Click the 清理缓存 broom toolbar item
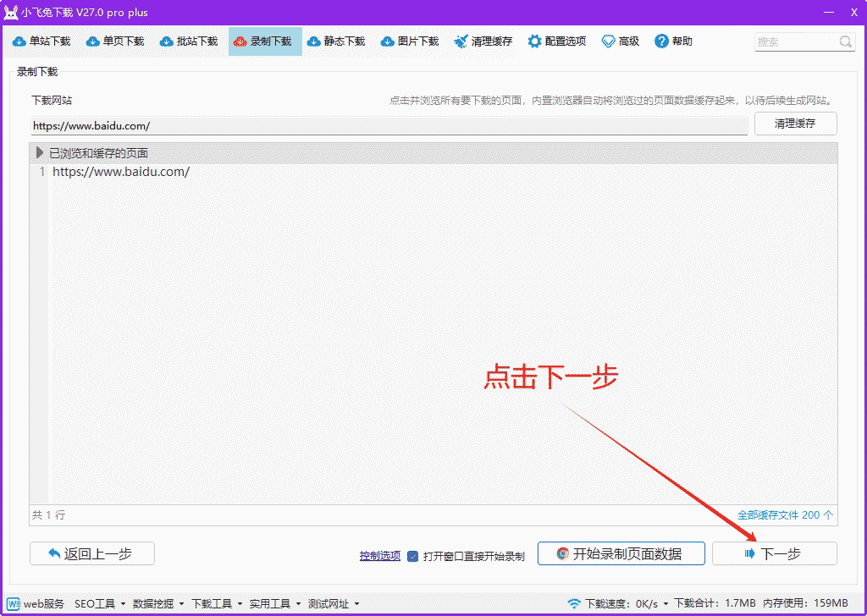Viewport: 867px width, 616px height. coord(483,41)
